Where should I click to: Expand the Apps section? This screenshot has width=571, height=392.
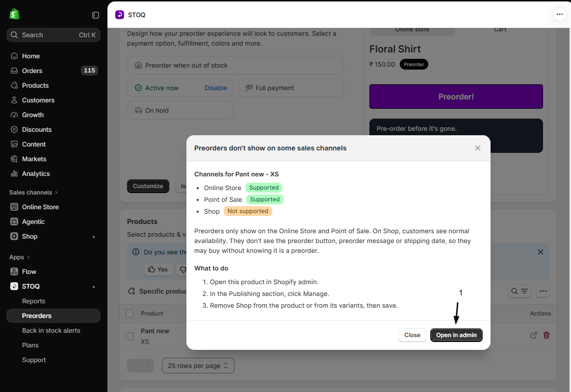click(x=20, y=257)
